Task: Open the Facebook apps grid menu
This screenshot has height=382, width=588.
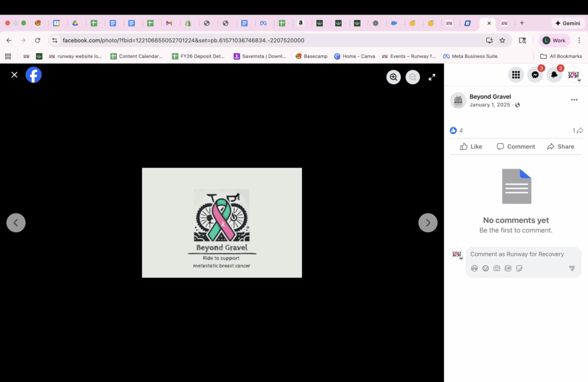Action: coord(516,75)
